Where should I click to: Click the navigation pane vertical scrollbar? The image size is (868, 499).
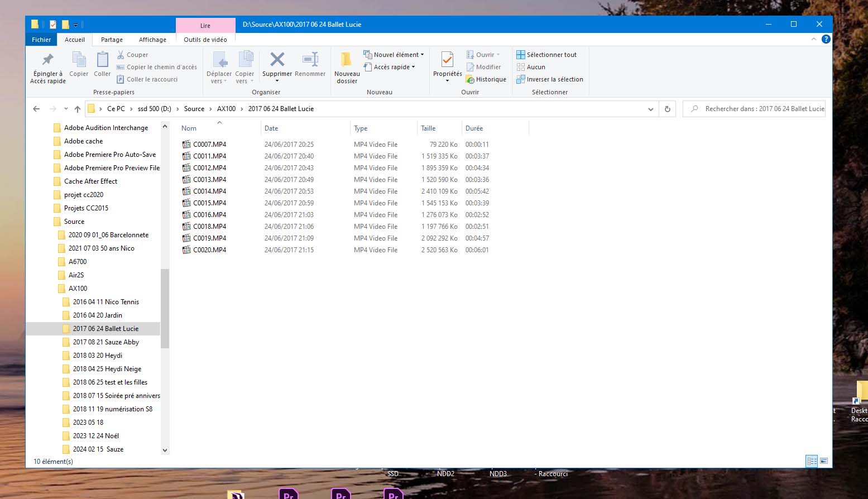(x=165, y=308)
